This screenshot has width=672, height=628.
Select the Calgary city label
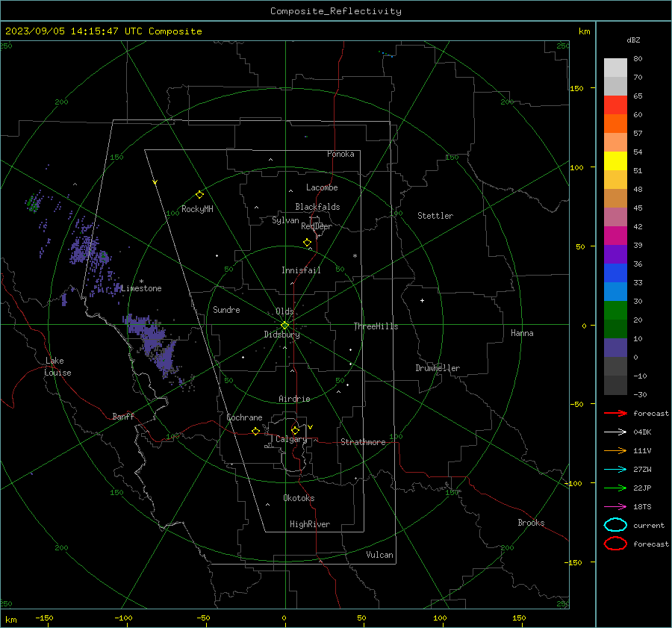[x=291, y=439]
